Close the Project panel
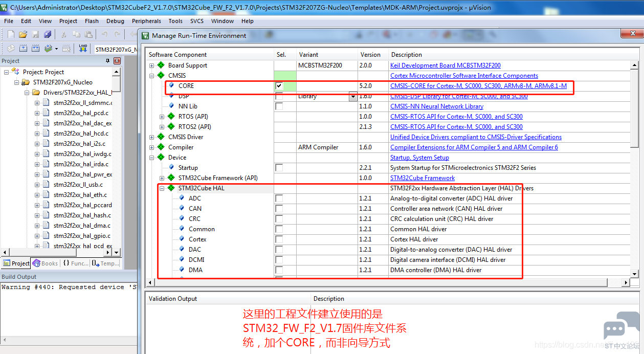The height and width of the screenshot is (354, 644). [117, 61]
